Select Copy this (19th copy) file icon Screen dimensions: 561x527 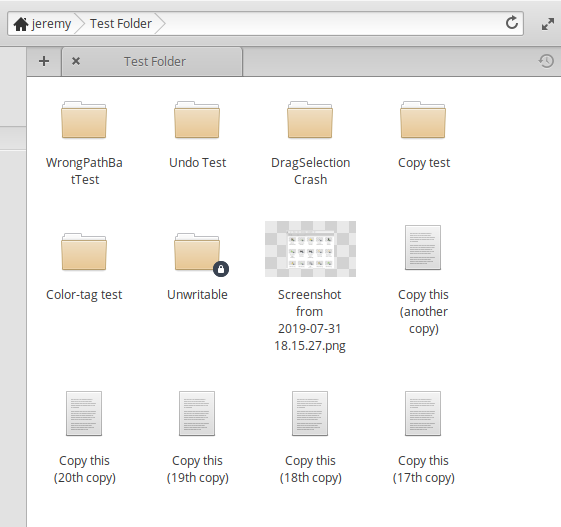[197, 413]
